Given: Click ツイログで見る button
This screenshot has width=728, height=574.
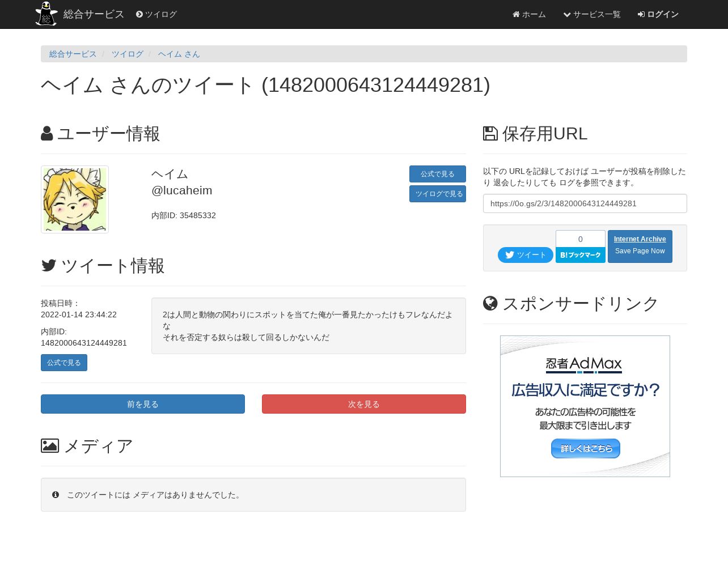Looking at the screenshot, I should point(438,194).
